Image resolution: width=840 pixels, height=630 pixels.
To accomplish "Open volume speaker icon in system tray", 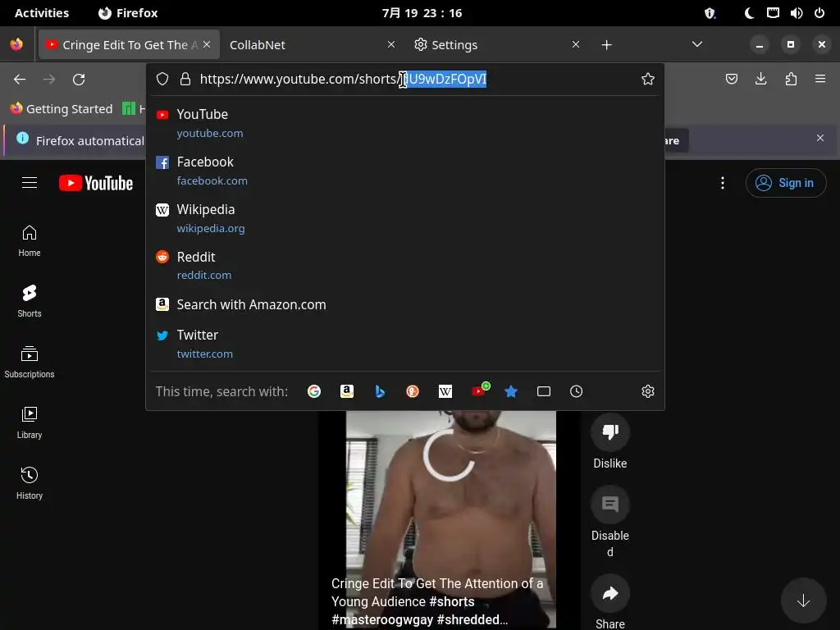I will click(x=796, y=13).
